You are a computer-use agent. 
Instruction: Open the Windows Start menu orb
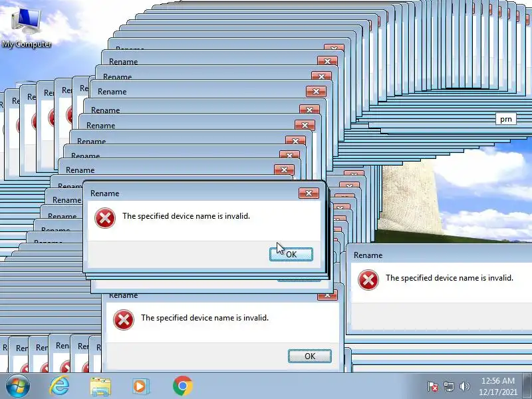pos(18,386)
